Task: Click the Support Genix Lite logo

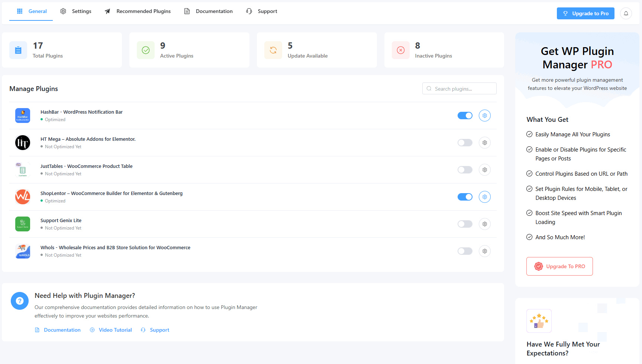Action: tap(23, 224)
